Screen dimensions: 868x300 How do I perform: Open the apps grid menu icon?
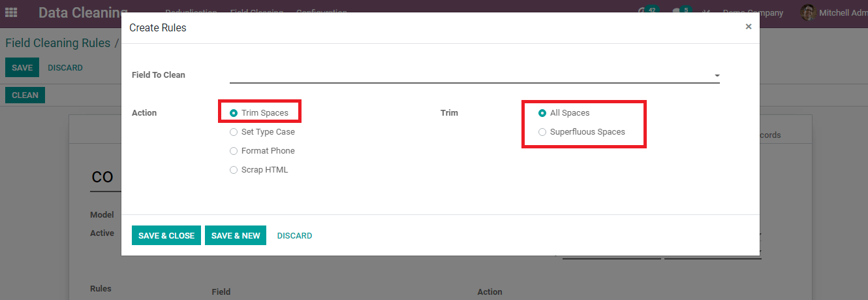(11, 12)
